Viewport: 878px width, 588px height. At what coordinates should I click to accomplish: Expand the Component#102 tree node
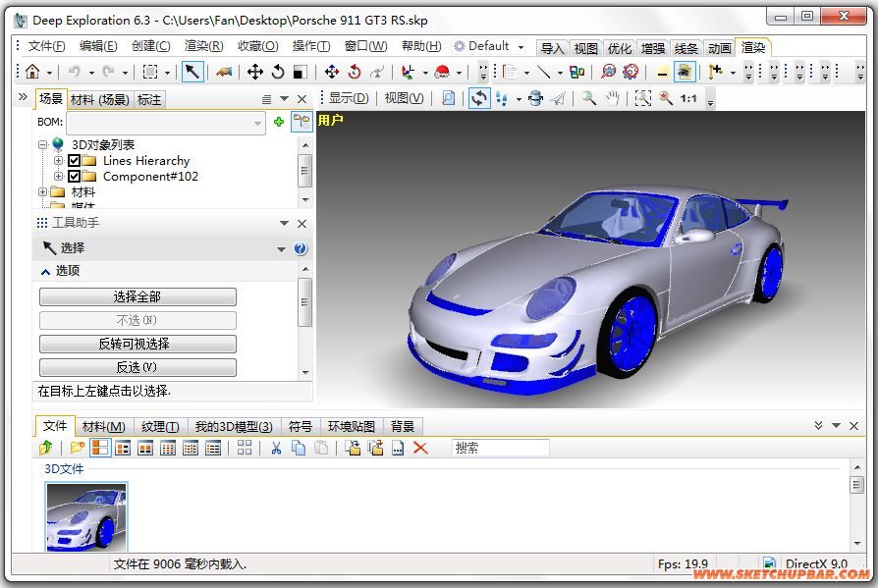tap(58, 177)
